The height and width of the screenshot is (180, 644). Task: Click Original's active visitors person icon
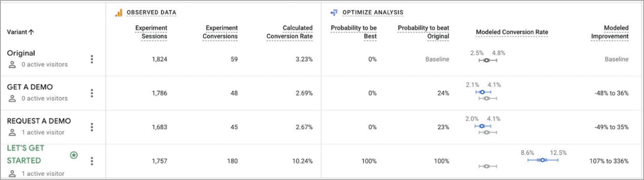(12, 65)
